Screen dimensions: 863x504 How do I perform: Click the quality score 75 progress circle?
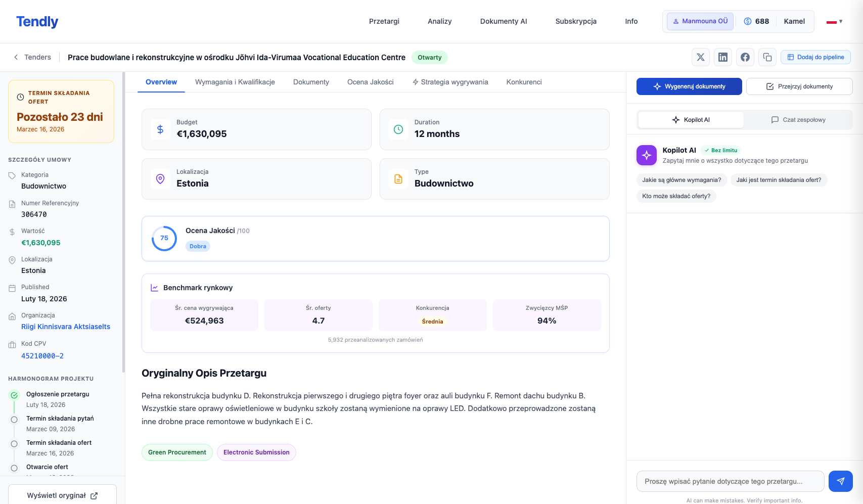(x=164, y=238)
